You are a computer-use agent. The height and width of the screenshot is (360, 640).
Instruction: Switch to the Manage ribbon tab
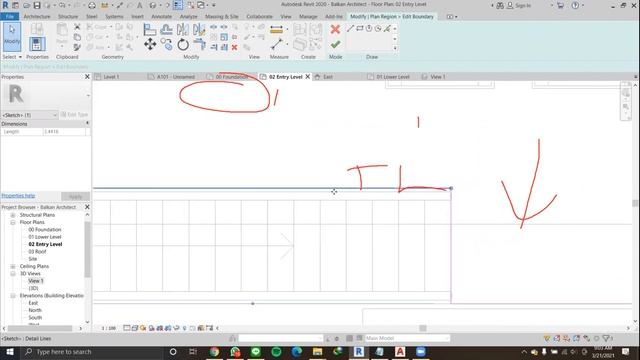point(308,16)
